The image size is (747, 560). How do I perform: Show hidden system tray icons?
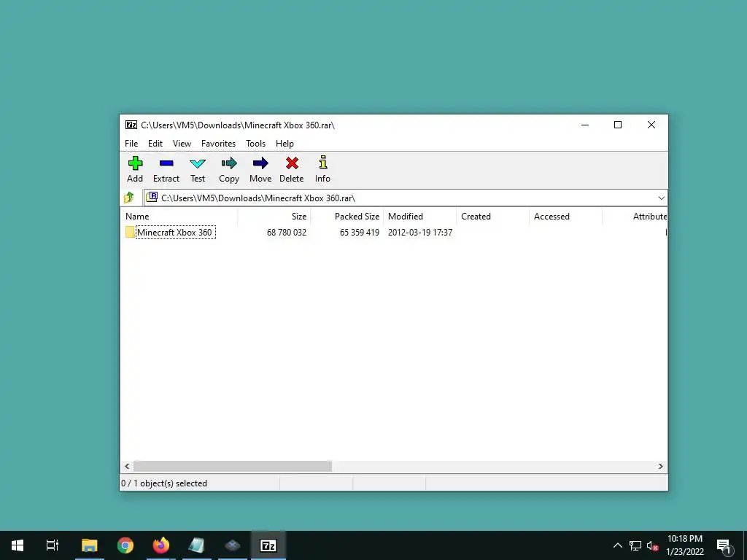(617, 545)
